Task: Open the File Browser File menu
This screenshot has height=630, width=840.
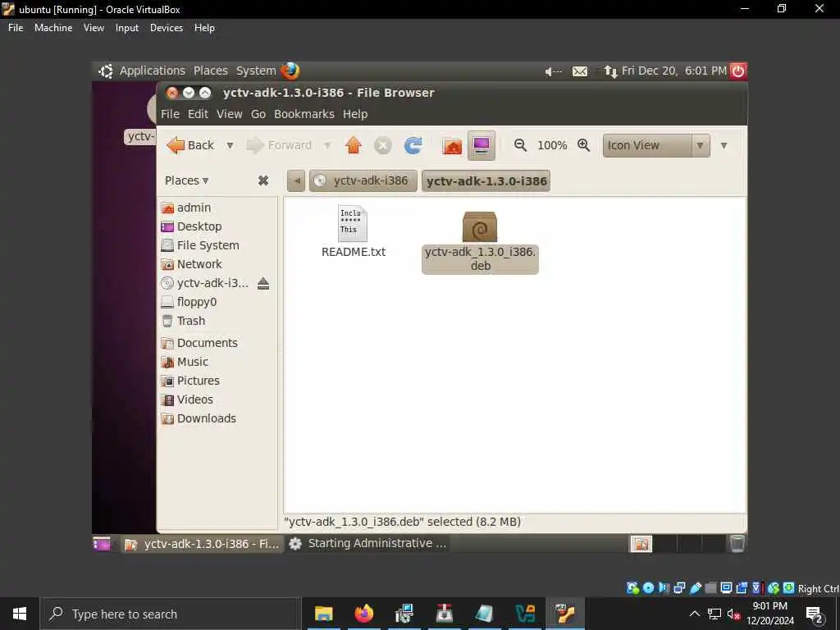Action: tap(170, 114)
